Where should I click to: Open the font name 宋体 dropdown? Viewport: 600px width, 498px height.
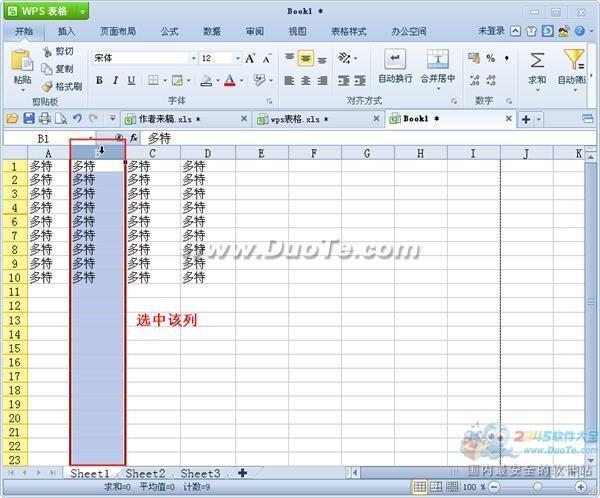click(x=193, y=58)
